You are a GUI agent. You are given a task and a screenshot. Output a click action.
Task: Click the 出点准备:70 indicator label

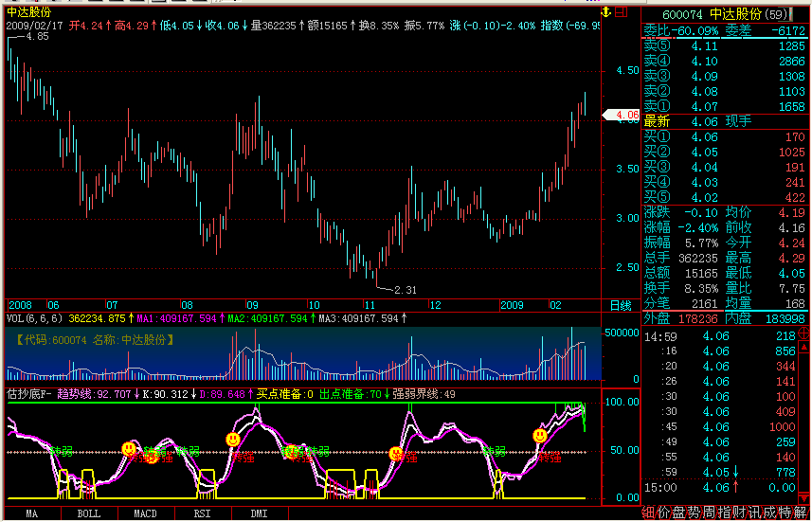pos(352,395)
